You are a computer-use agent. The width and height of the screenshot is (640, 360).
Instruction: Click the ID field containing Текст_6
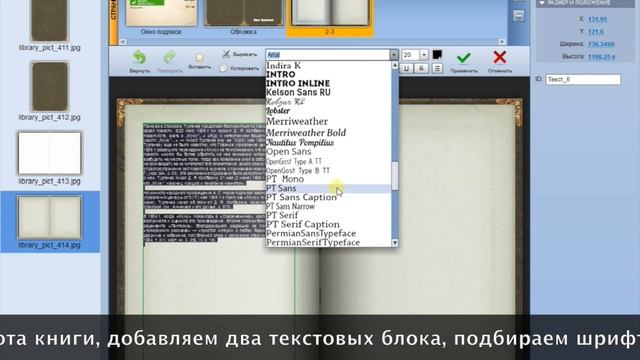[x=583, y=80]
